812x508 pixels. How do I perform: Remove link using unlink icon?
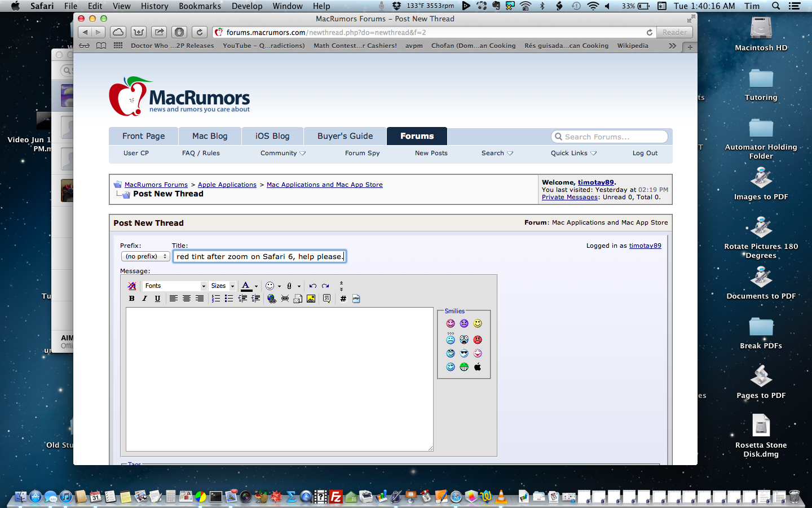tap(285, 299)
